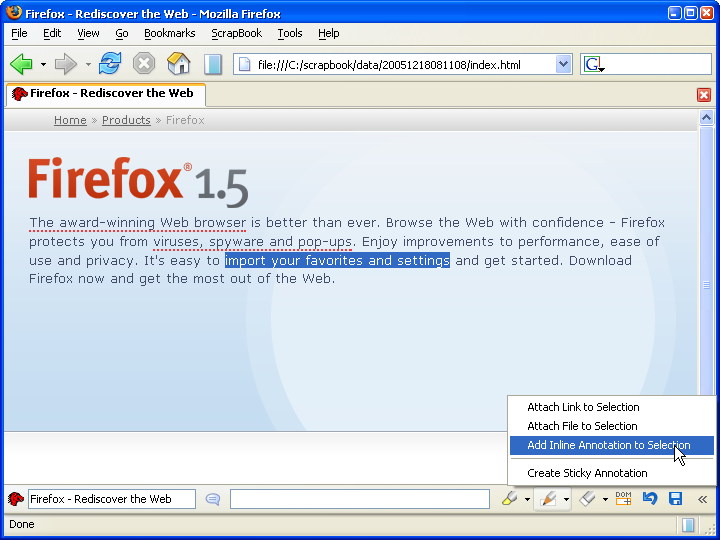Screen dimensions: 720x540
Task: Click the grey Forward arrow button
Action: 66,64
